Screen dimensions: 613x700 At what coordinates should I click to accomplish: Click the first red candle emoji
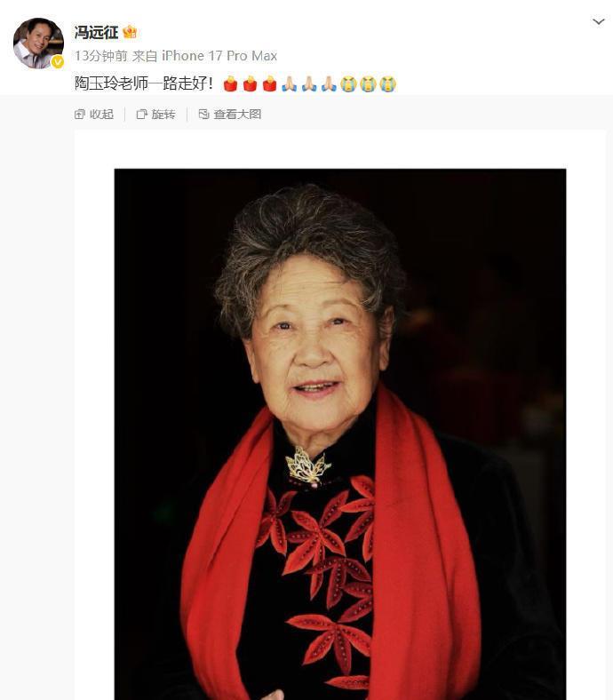pyautogui.click(x=230, y=84)
